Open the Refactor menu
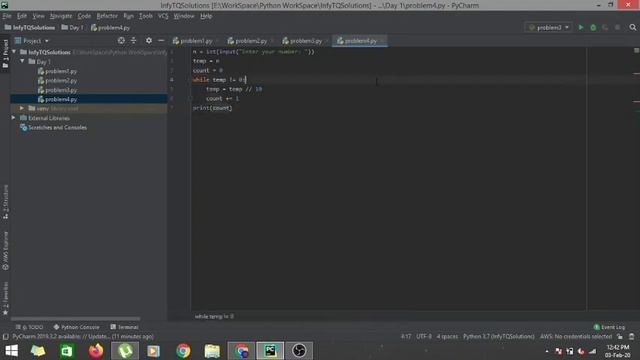 click(107, 16)
